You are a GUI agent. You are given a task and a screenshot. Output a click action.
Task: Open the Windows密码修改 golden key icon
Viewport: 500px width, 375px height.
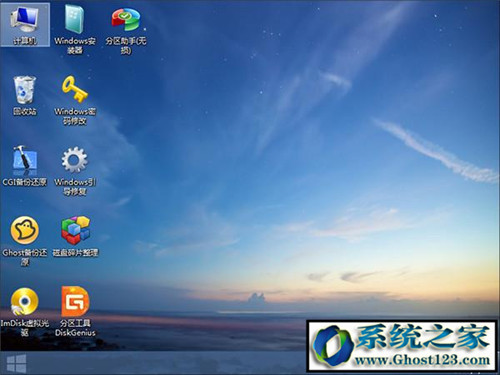click(75, 100)
